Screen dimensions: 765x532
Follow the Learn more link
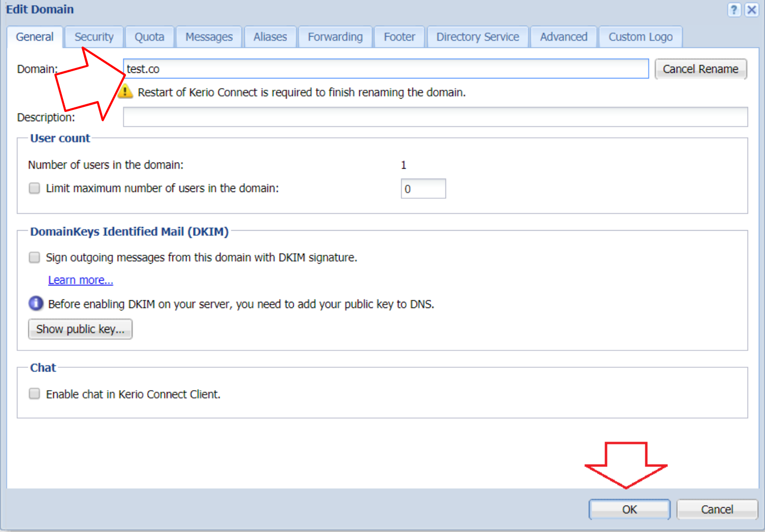[81, 280]
